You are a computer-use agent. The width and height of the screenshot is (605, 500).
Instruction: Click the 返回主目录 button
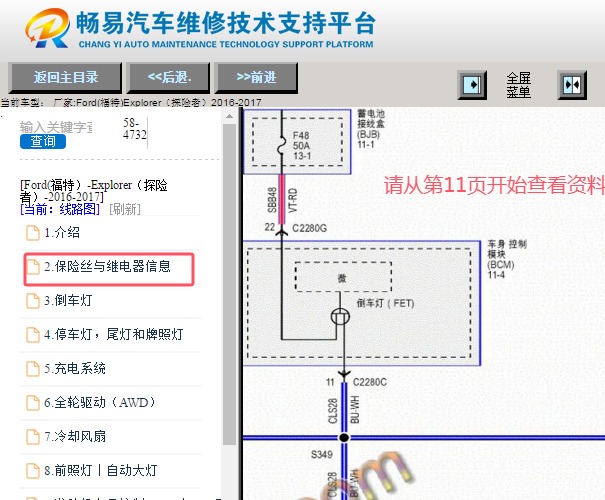coord(66,78)
